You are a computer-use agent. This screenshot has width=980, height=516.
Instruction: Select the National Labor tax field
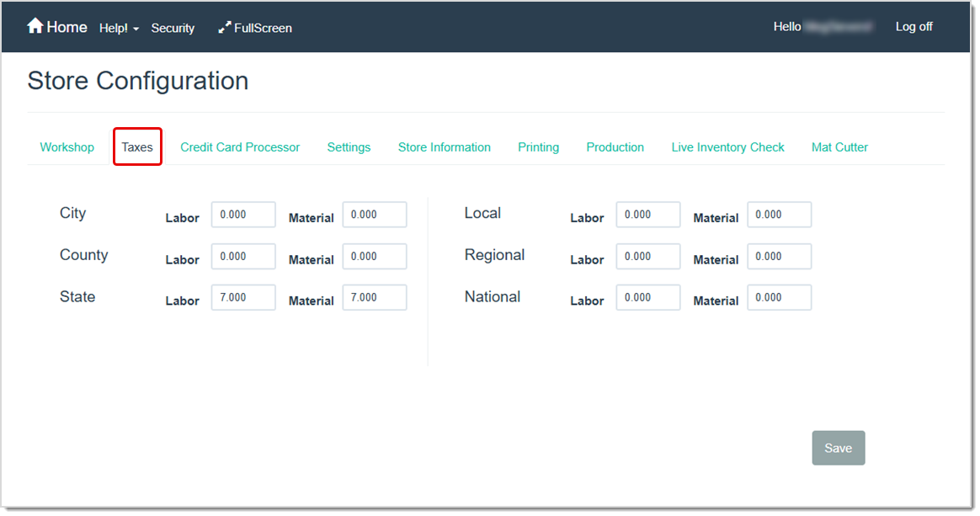coord(647,297)
